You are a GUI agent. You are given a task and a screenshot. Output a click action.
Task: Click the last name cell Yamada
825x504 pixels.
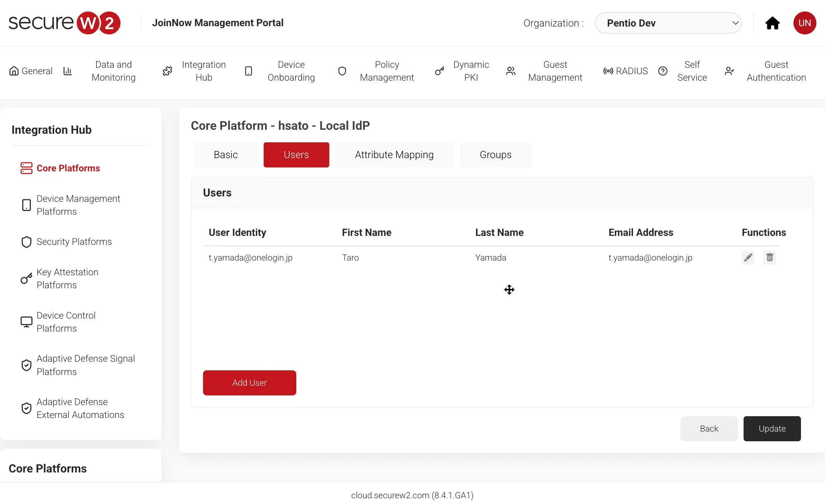[490, 258]
